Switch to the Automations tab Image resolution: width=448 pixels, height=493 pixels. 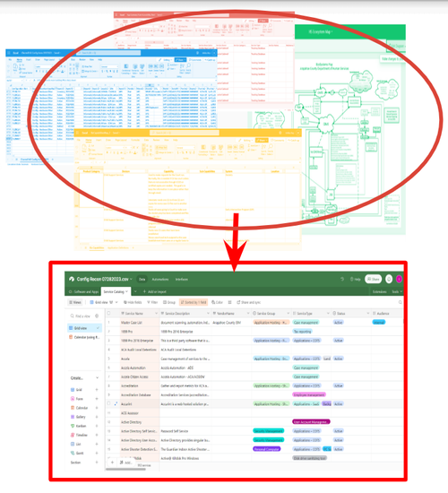coord(160,279)
